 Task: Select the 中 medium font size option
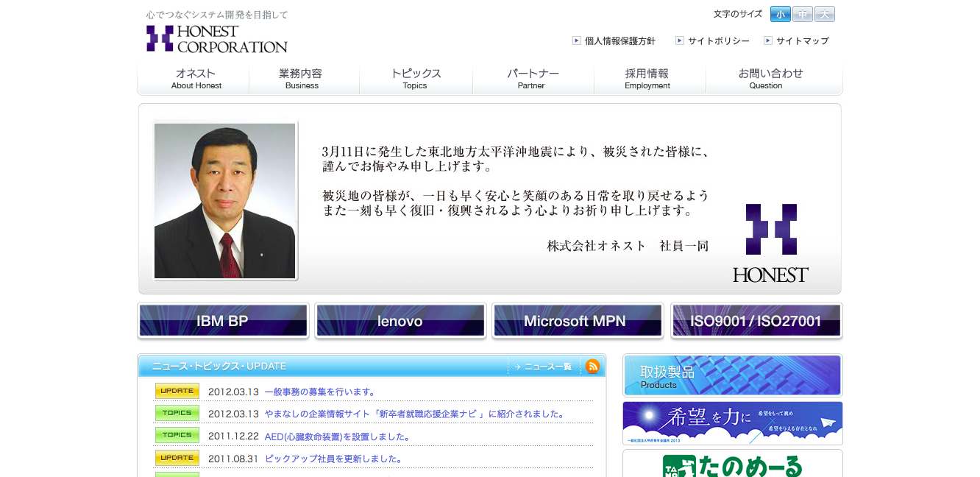(x=802, y=13)
